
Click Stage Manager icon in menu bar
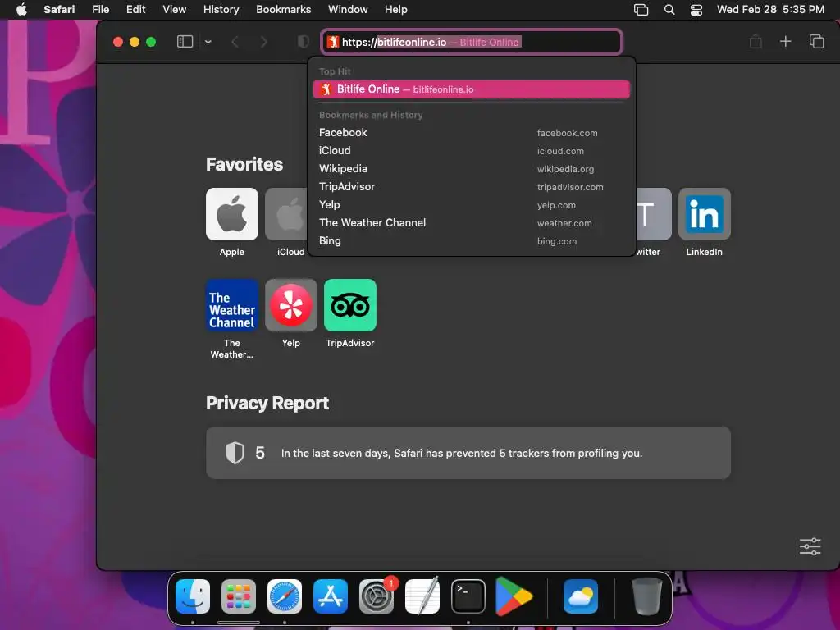point(641,10)
